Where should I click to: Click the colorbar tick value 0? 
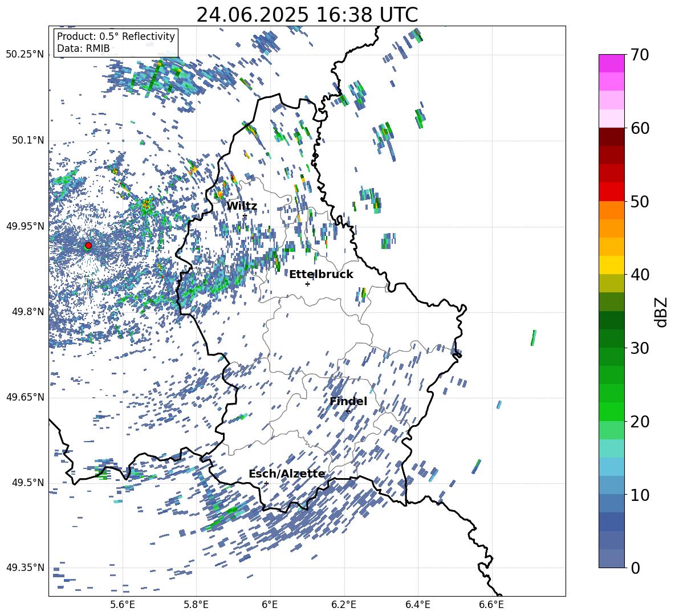(635, 568)
